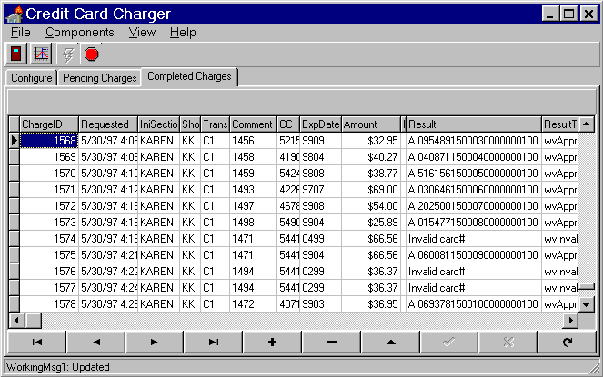Image resolution: width=603 pixels, height=377 pixels.
Task: Delete record with minus navigator button
Action: tap(331, 342)
